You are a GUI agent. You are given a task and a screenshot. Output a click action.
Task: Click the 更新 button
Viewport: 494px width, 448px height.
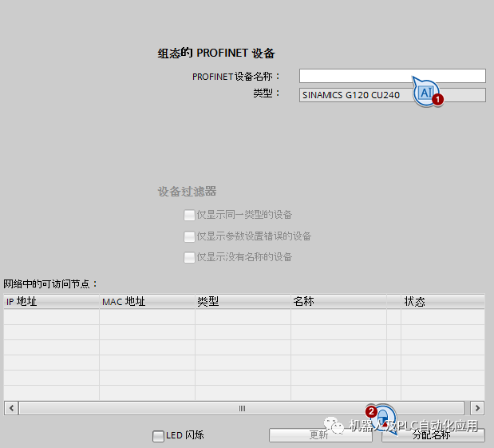click(320, 435)
